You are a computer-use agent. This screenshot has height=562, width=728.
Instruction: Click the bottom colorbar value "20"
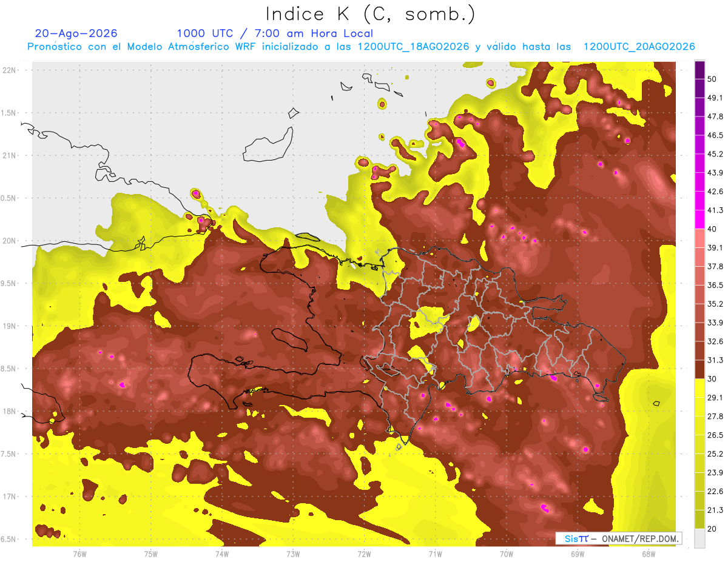712,529
